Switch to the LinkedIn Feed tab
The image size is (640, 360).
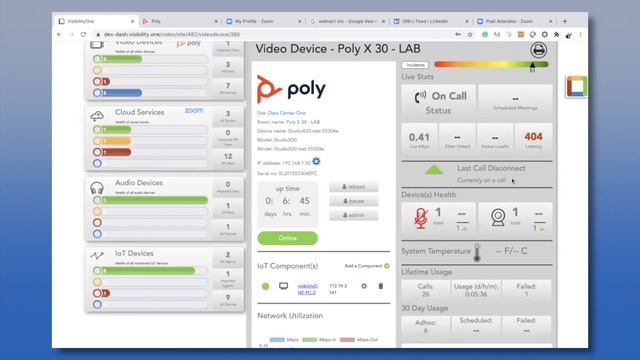pos(431,21)
